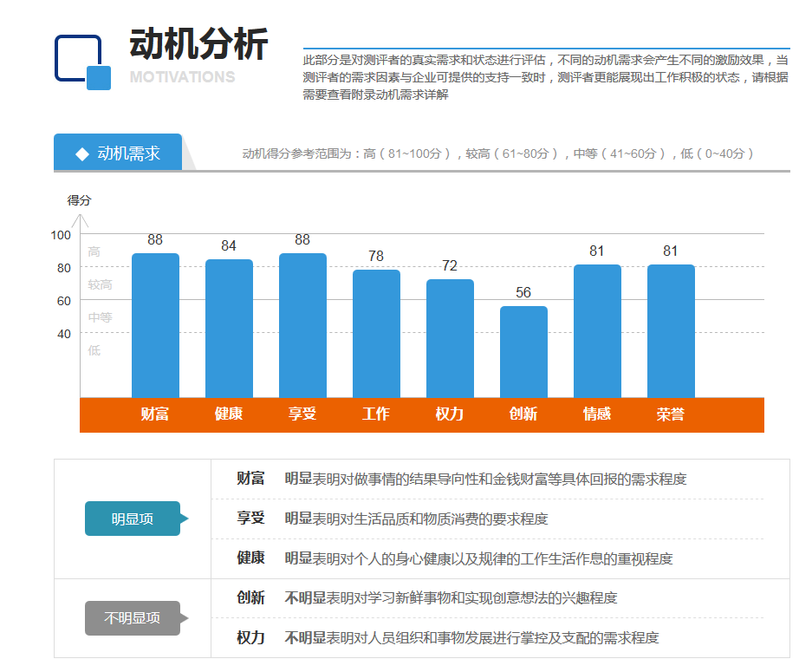Image resolution: width=812 pixels, height=672 pixels.
Task: Click the 财富 bar showing 88
Action: coord(155,325)
